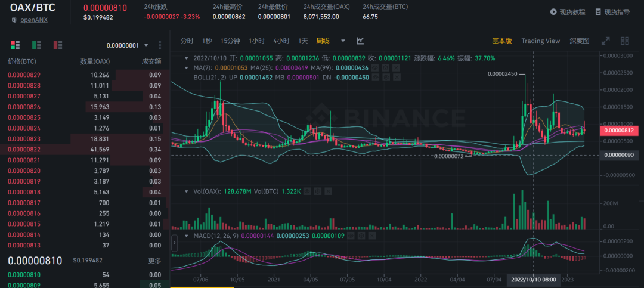Expand chart to fullscreen

coord(606,41)
